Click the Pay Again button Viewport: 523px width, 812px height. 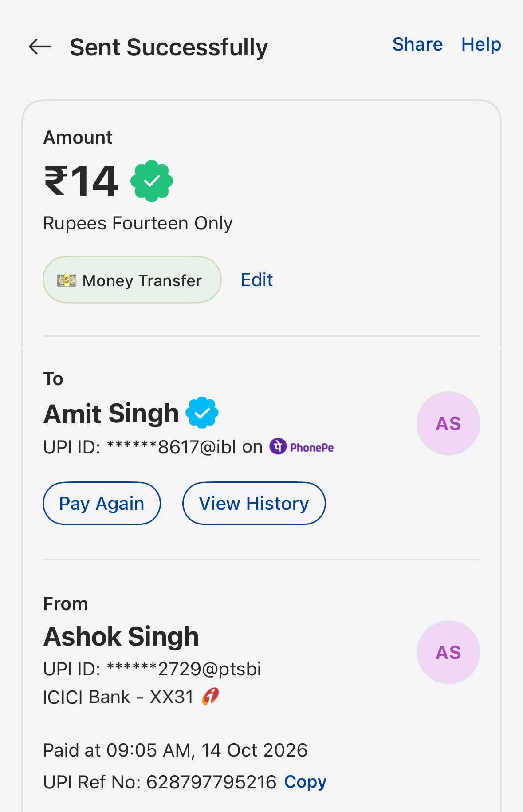(102, 503)
